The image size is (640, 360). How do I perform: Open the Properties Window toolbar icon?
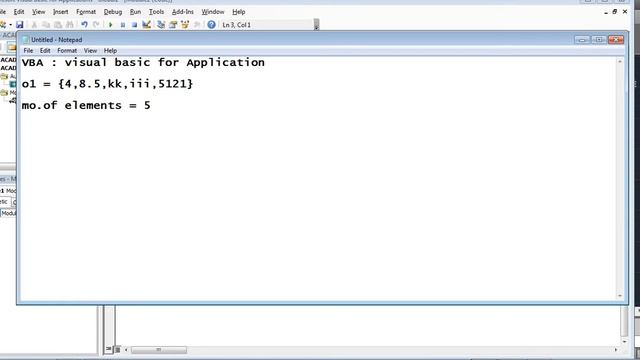173,25
